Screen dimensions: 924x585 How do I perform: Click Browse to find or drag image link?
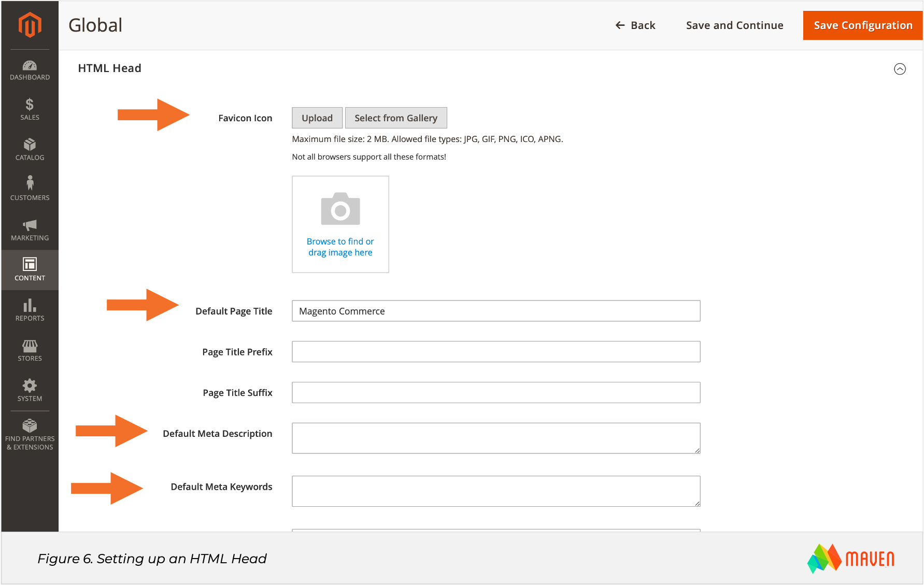pyautogui.click(x=340, y=247)
